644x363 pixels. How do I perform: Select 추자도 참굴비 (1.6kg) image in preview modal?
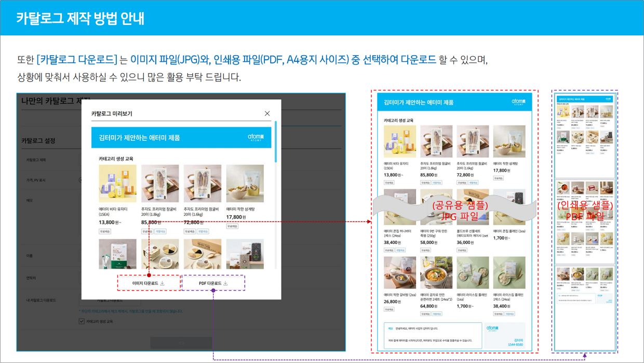tap(203, 184)
